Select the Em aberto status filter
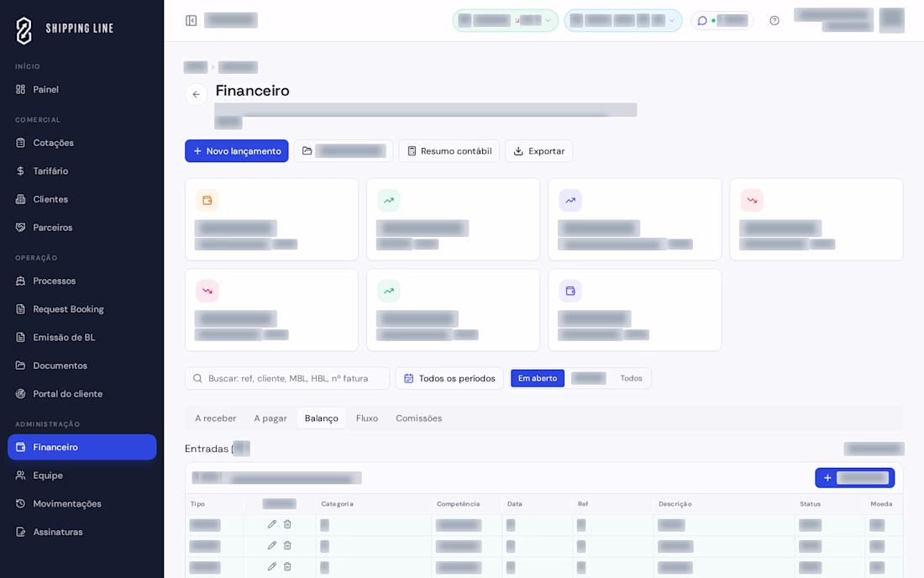The width and height of the screenshot is (924, 578). (538, 378)
